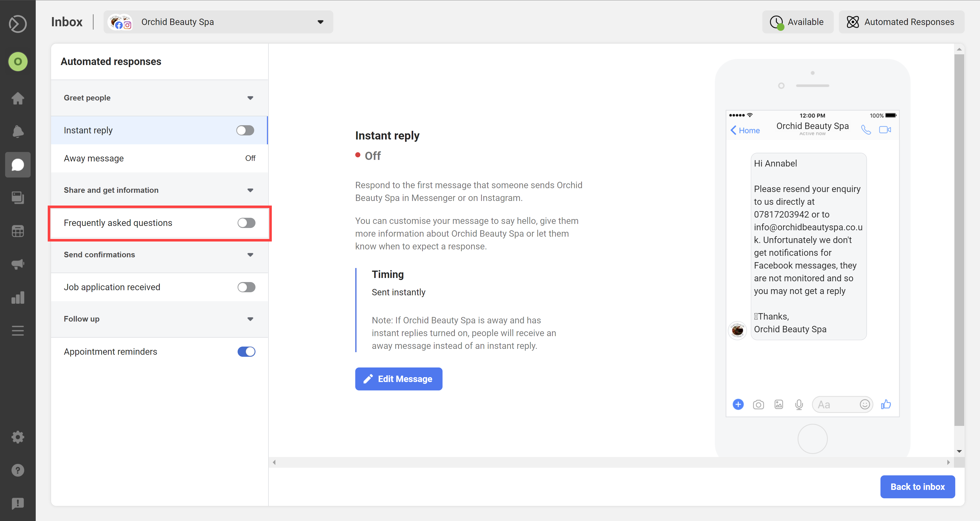Screen dimensions: 980x521
Task: Click the horizontal scroll right arrow
Action: coord(948,463)
